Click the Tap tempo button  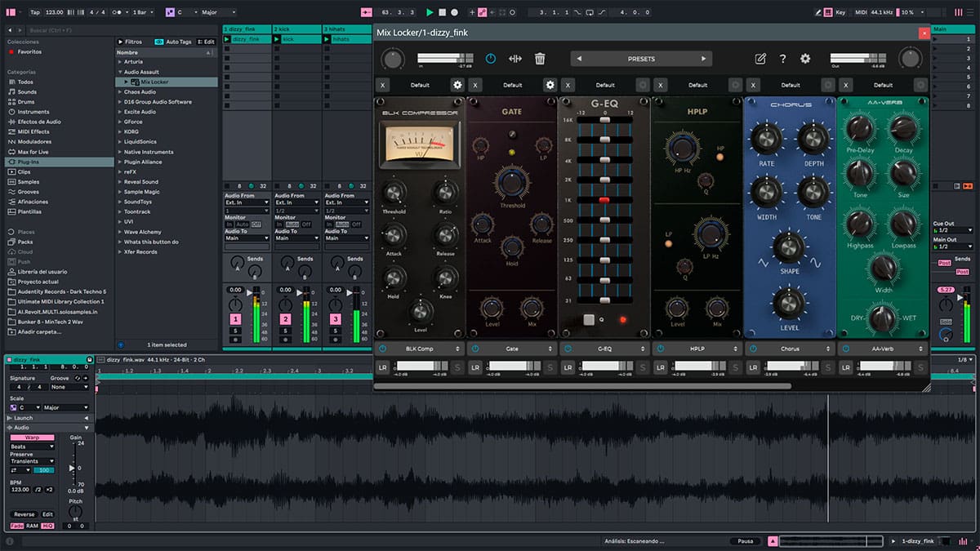35,12
